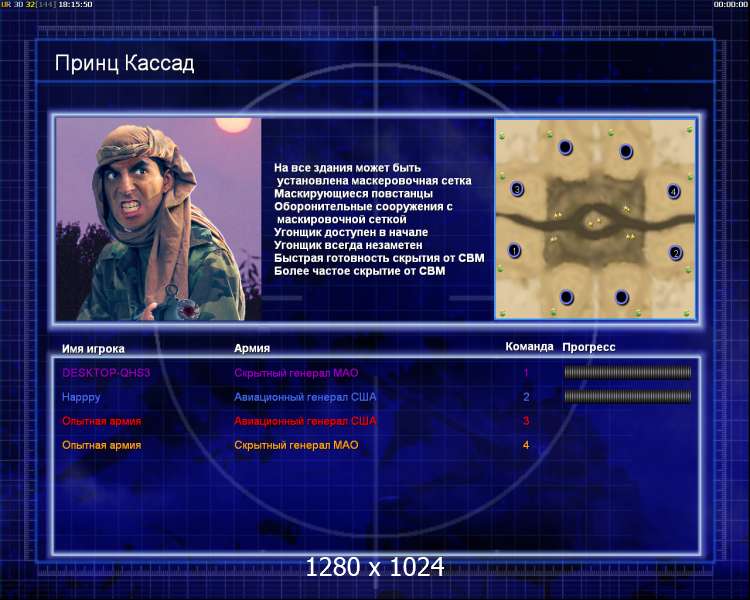Click the title 'Принц Кассад'
The height and width of the screenshot is (600, 750).
point(124,63)
